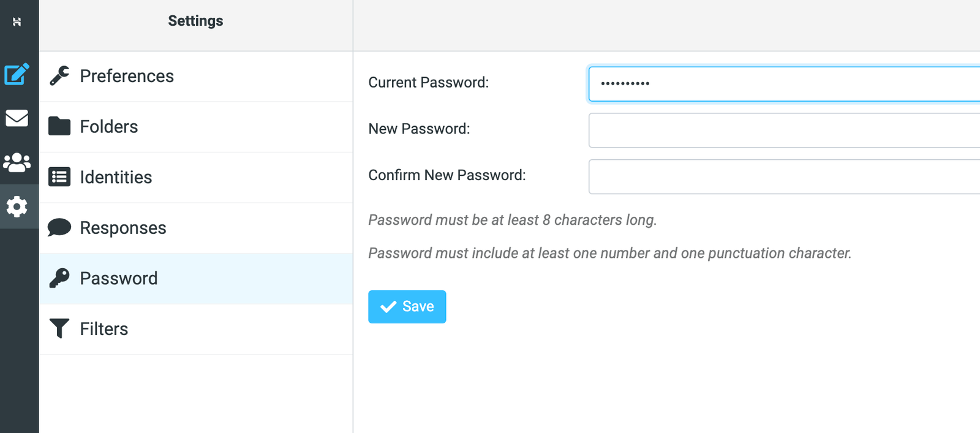Save the new password

(407, 307)
